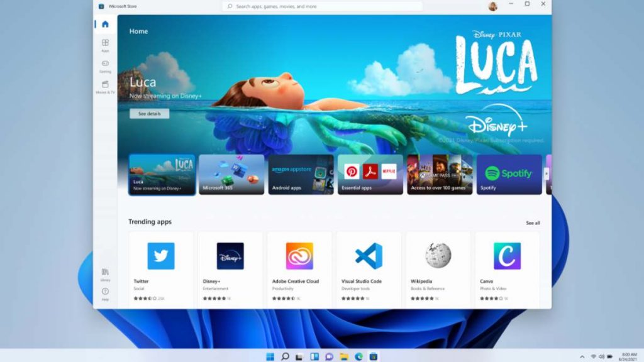This screenshot has width=644, height=362.
Task: Click the user profile avatar
Action: 492,6
